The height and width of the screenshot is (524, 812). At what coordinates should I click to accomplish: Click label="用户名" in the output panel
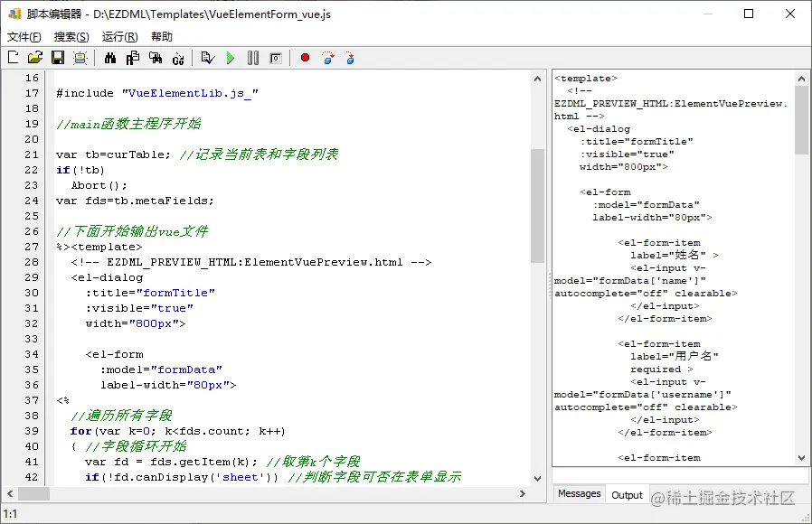(675, 356)
